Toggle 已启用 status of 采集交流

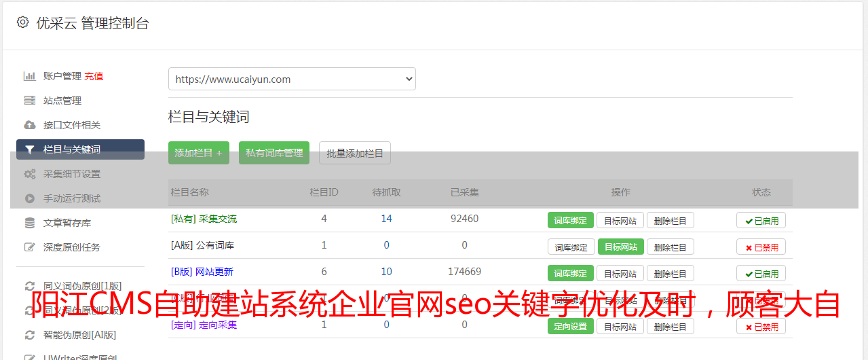pos(761,220)
